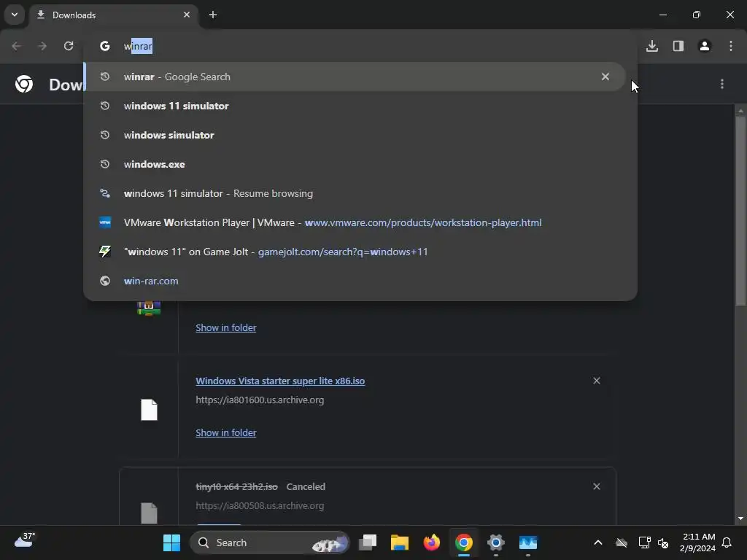Click the Windows Vista iso file icon
747x560 pixels.
click(x=149, y=410)
